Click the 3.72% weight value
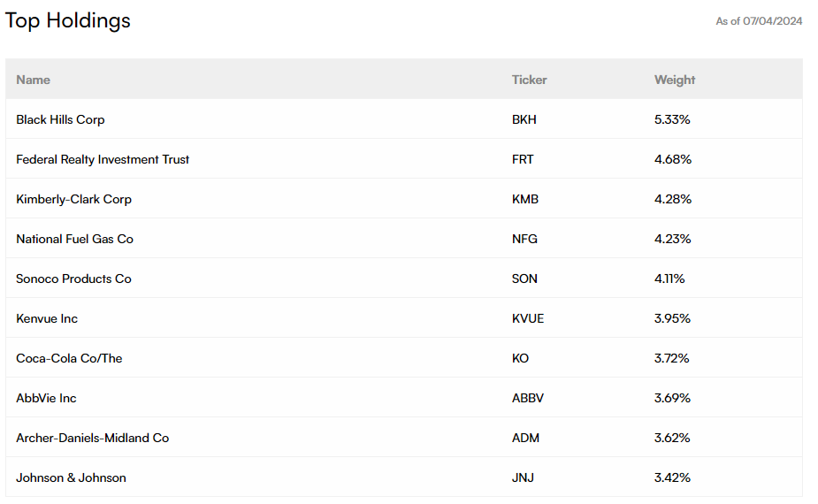 tap(671, 358)
